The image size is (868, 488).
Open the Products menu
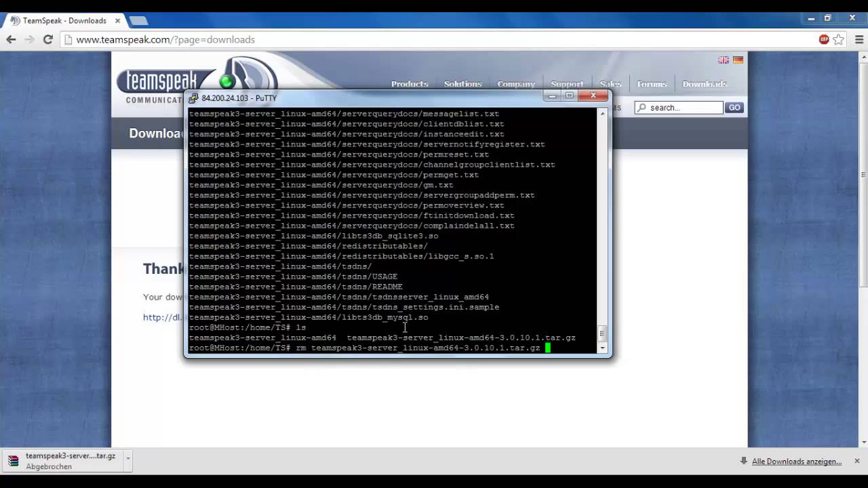tap(410, 84)
